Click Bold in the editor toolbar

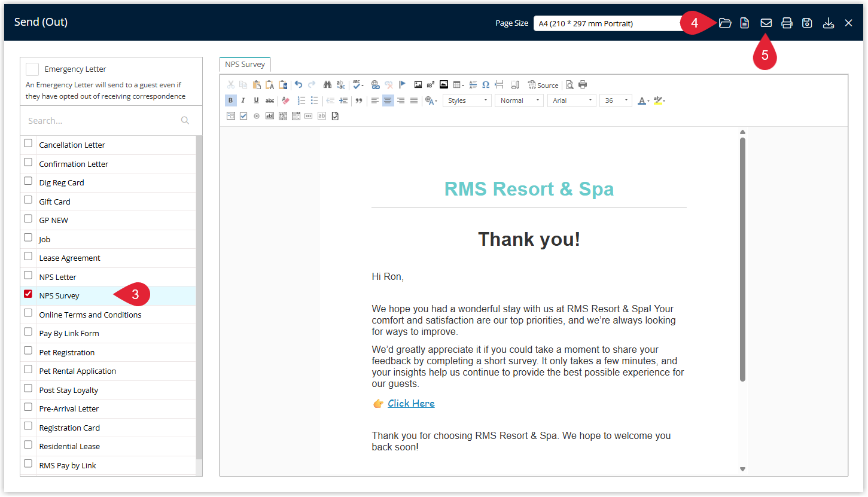coord(231,100)
